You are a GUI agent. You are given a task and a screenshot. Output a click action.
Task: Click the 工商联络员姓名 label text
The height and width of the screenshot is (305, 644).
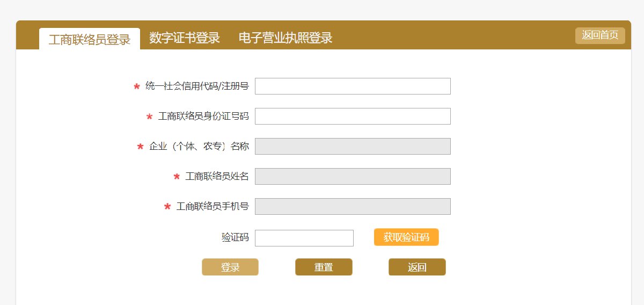point(217,177)
